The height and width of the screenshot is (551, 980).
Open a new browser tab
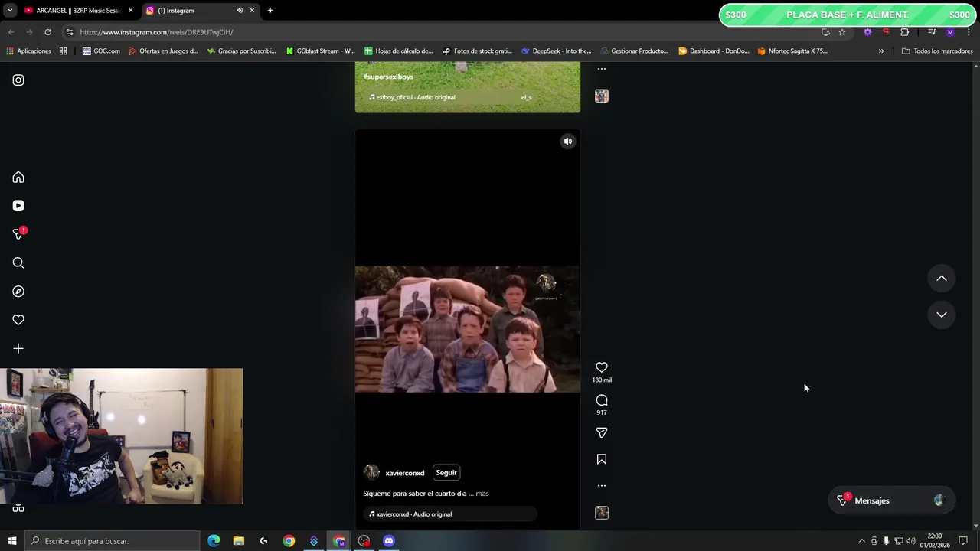pos(270,11)
